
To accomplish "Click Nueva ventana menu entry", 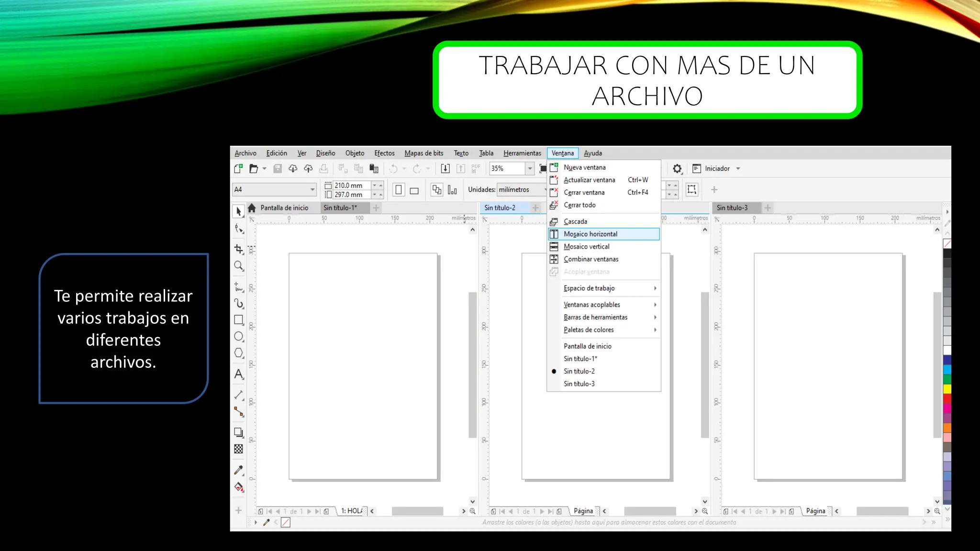I will 604,167.
